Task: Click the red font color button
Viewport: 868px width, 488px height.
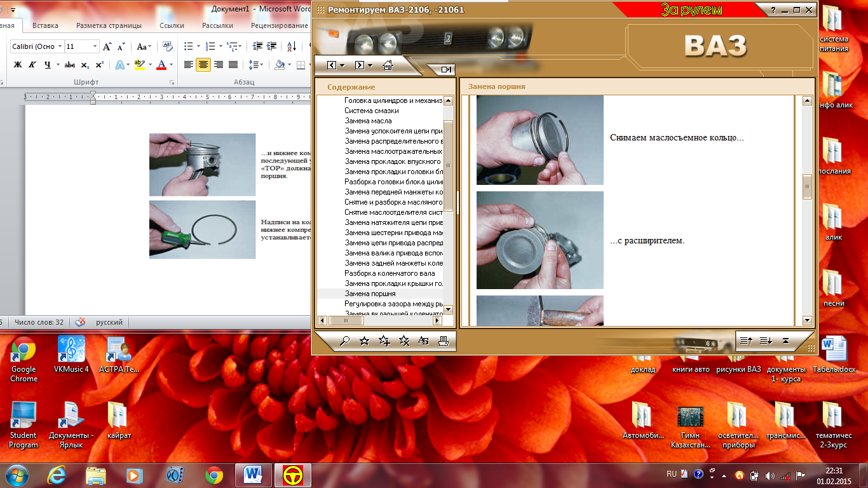Action: point(161,65)
